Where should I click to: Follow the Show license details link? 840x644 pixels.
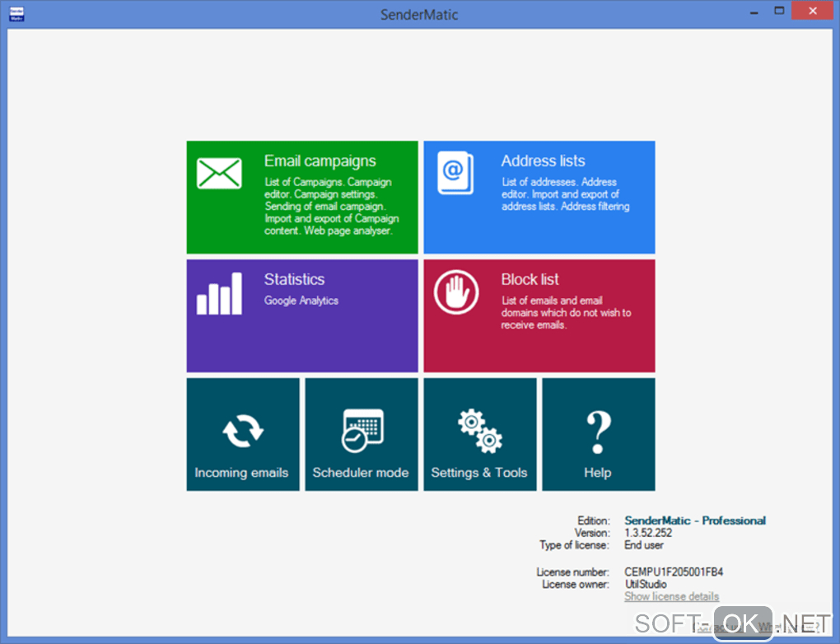tap(671, 596)
